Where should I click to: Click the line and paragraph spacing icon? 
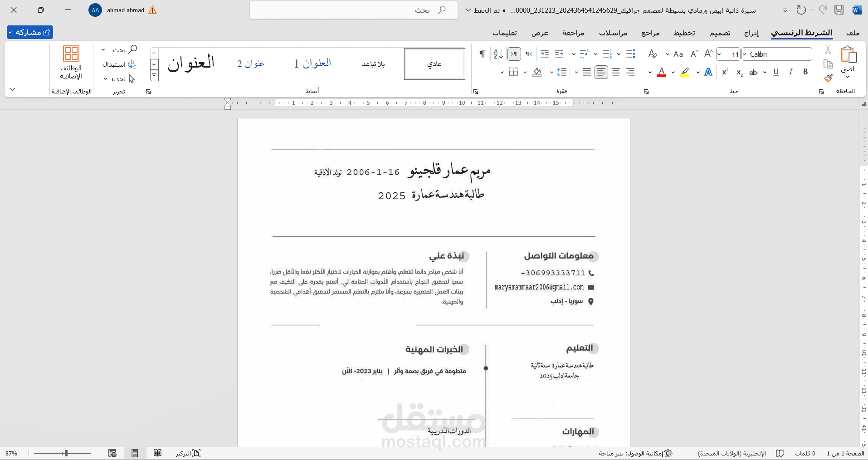[x=562, y=72]
